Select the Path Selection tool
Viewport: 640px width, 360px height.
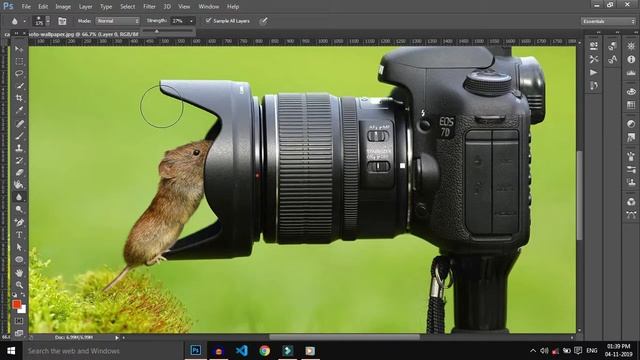coord(19,247)
